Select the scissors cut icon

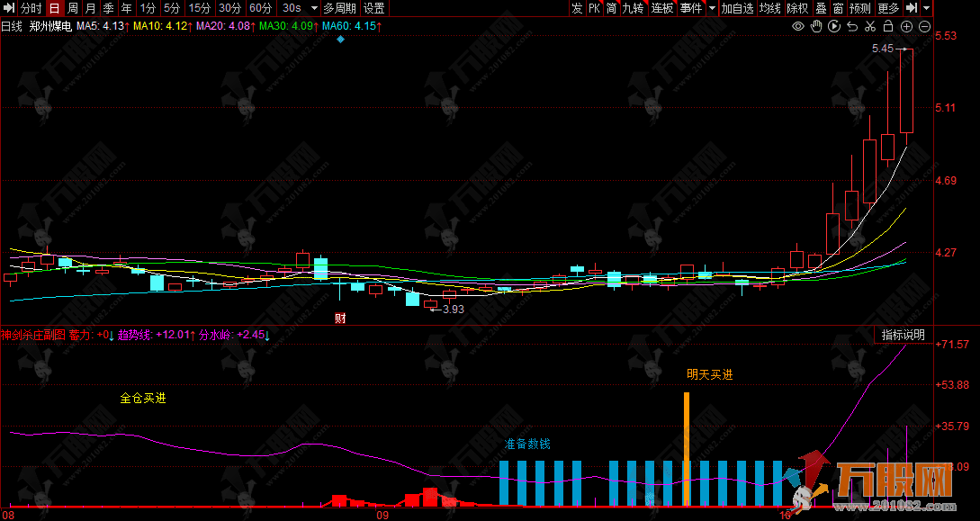(x=870, y=27)
